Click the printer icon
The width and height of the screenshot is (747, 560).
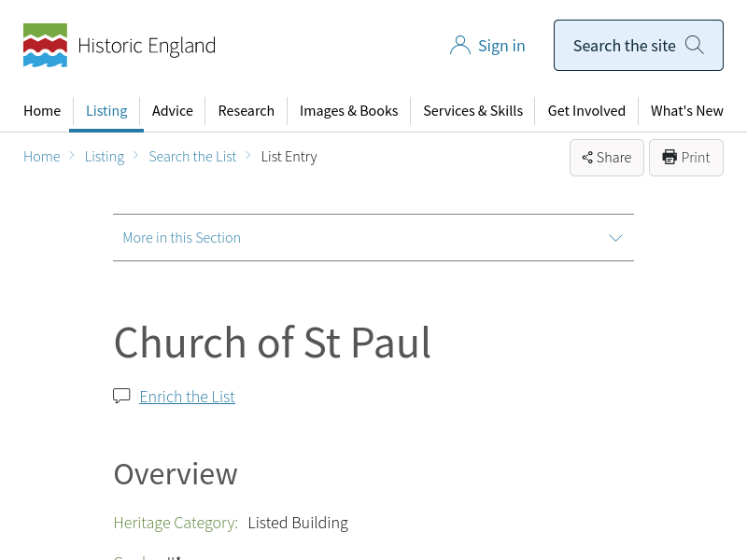669,158
